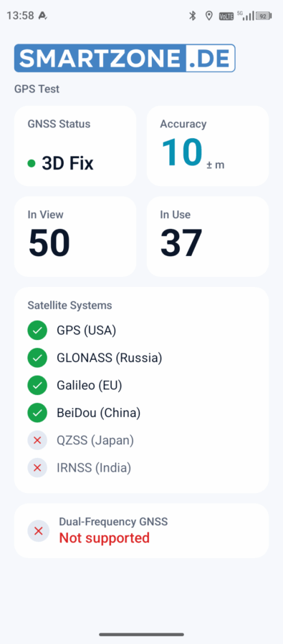The width and height of the screenshot is (283, 644).
Task: Tap the green 3D Fix status dot
Action: (32, 163)
